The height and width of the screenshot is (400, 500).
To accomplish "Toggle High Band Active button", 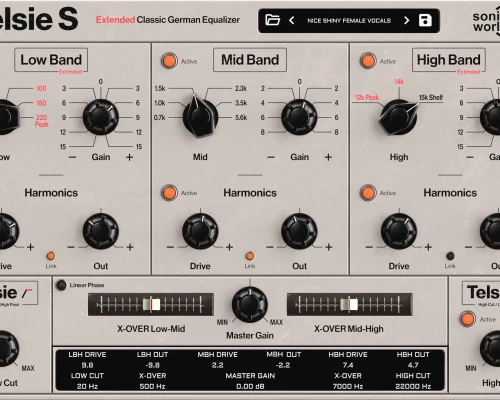I will 368,61.
